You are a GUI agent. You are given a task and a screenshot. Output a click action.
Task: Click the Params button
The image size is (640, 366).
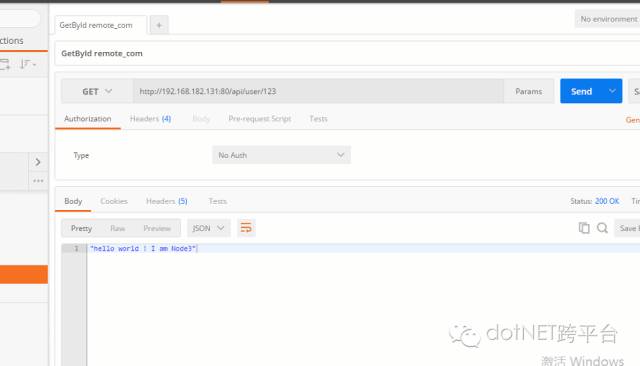529,91
